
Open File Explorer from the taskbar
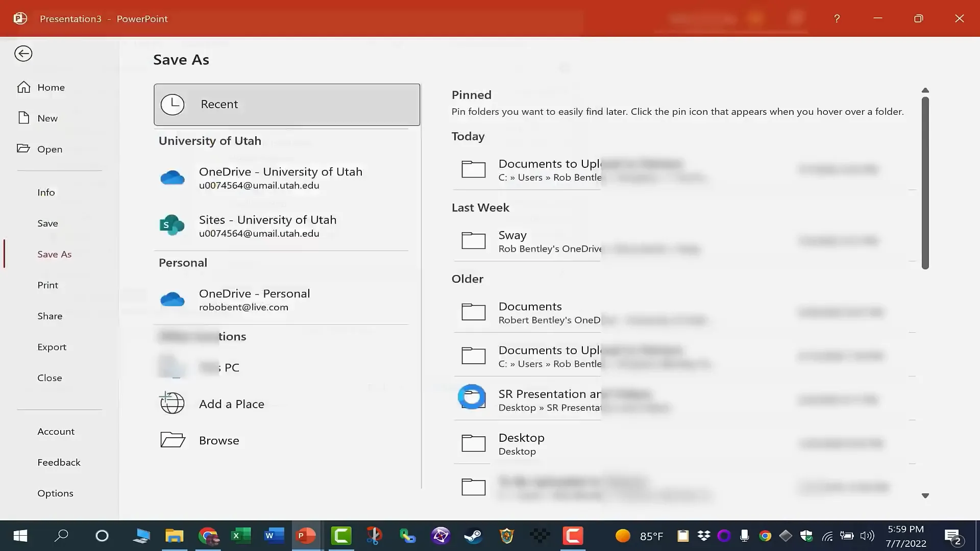[174, 536]
